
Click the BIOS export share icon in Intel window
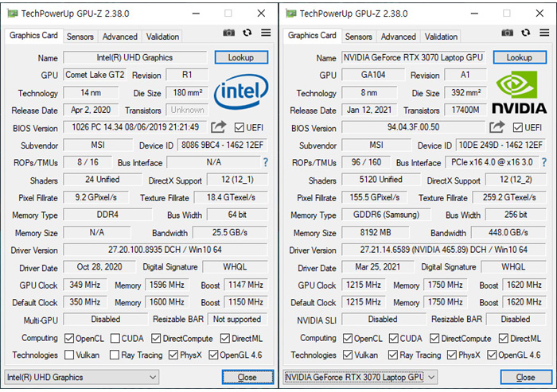[x=219, y=126]
